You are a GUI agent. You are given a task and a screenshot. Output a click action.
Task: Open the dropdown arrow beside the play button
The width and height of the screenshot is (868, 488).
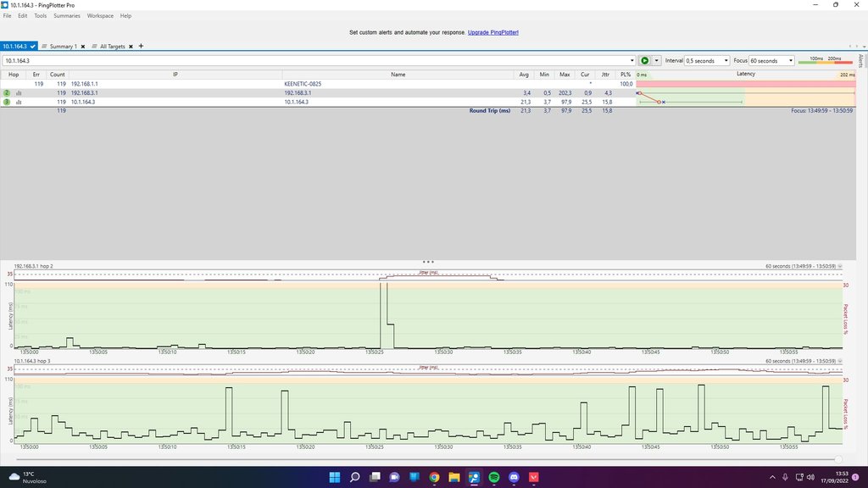pos(656,61)
